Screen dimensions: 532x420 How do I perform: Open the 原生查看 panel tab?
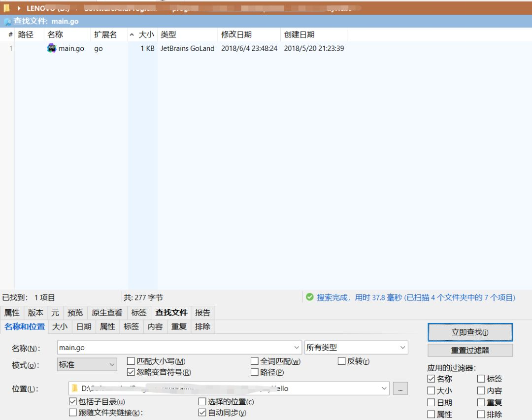(107, 313)
